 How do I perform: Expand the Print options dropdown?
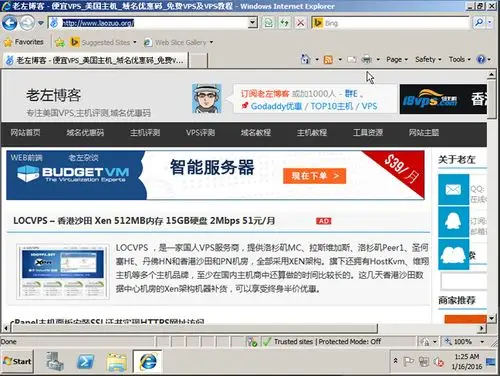[378, 60]
